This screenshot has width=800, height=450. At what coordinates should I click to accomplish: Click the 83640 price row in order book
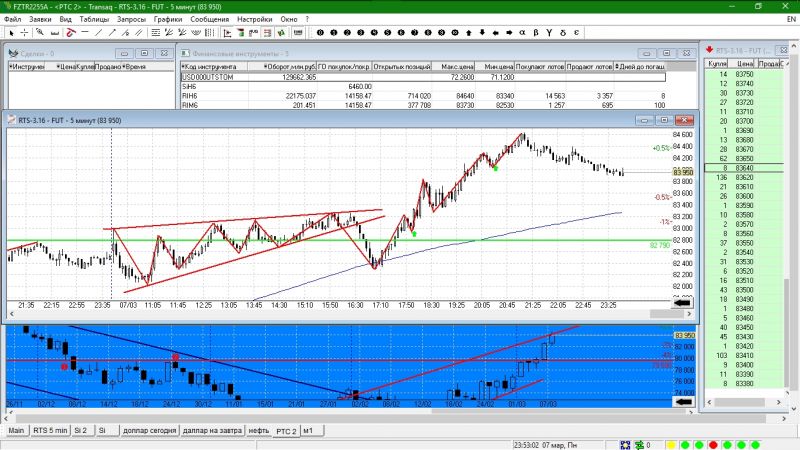(744, 168)
